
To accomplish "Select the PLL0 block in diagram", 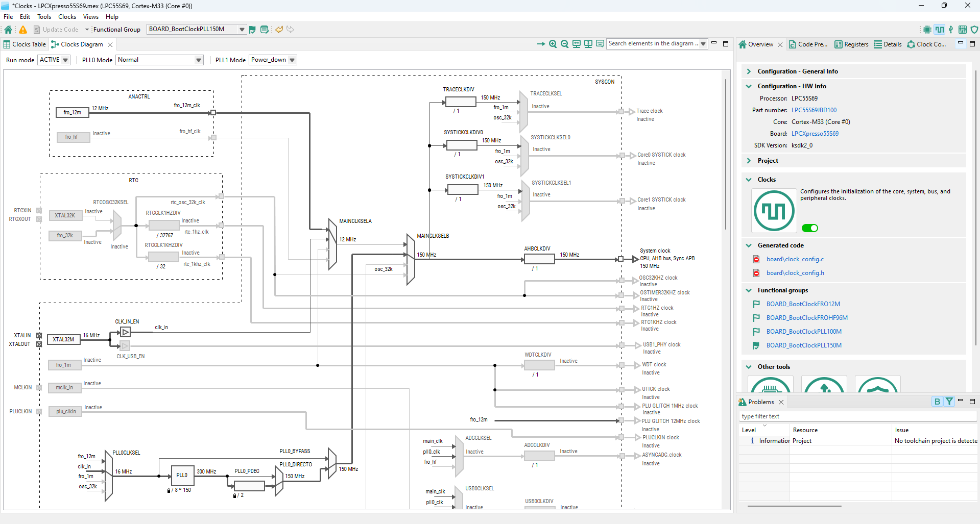I will coord(182,476).
